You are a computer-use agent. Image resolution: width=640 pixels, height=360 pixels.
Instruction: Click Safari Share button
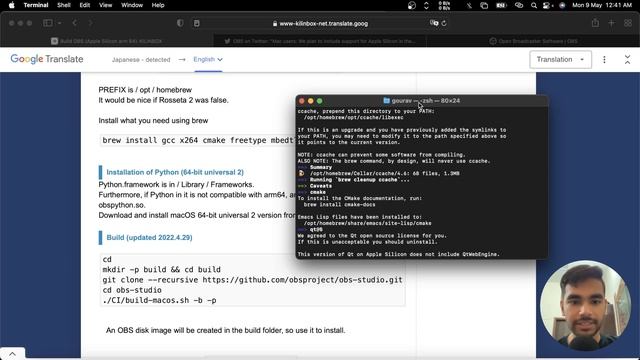pyautogui.click(x=596, y=23)
